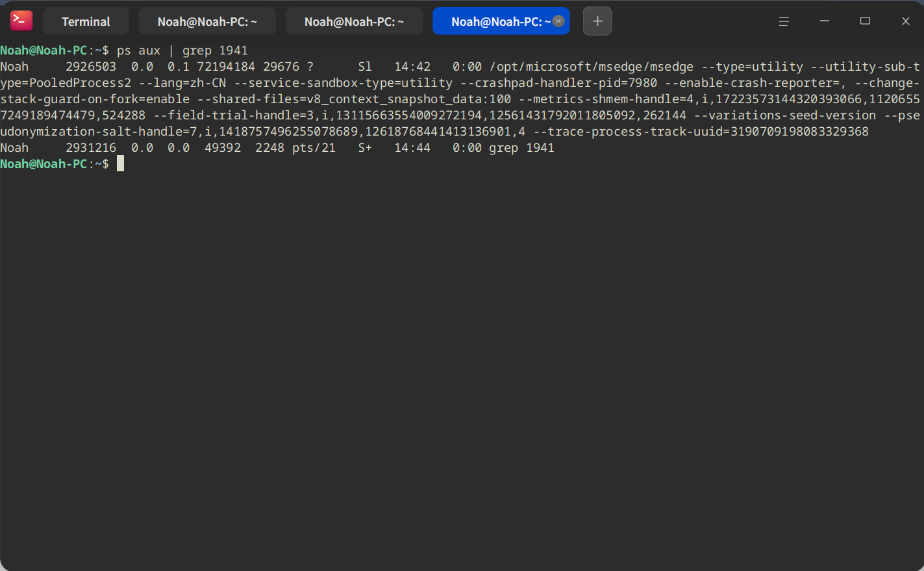Image resolution: width=924 pixels, height=571 pixels.
Task: Click the PID 2926503 in the output
Action: pyautogui.click(x=91, y=67)
